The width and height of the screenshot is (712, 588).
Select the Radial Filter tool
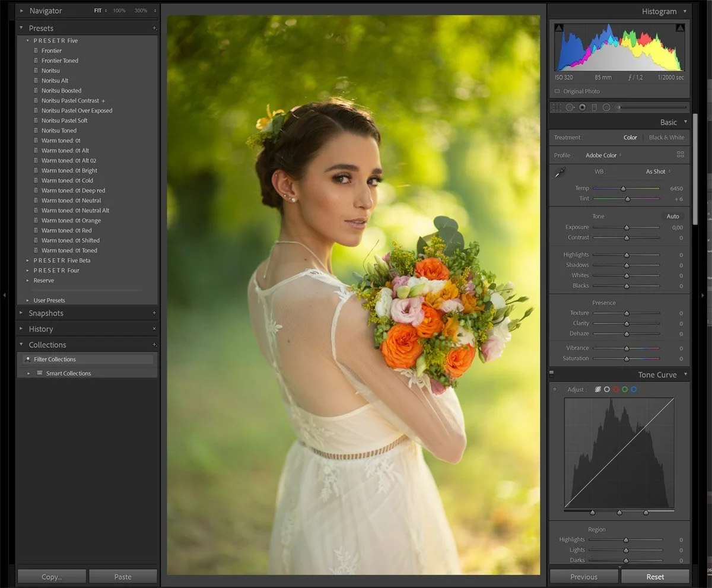click(x=606, y=107)
